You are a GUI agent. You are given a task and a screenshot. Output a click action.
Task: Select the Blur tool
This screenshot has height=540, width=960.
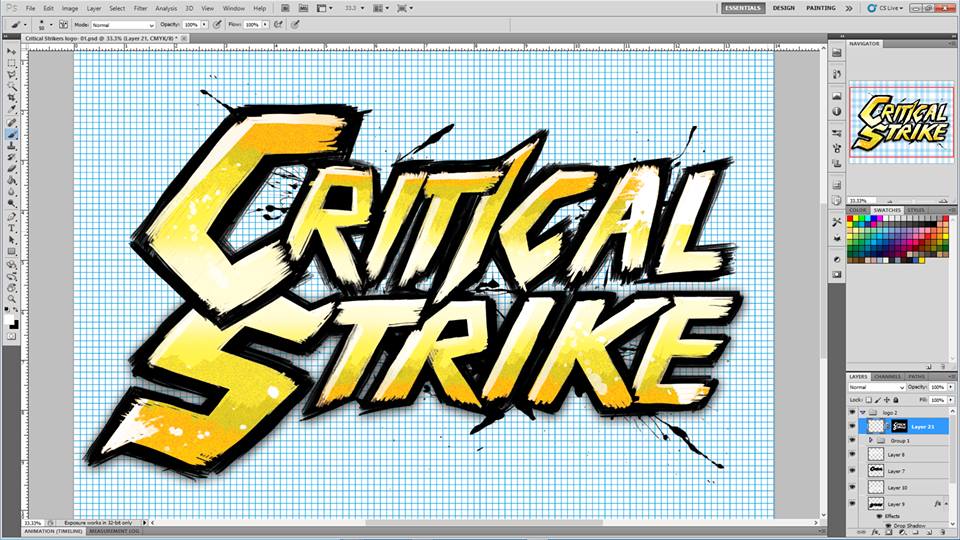tap(12, 192)
